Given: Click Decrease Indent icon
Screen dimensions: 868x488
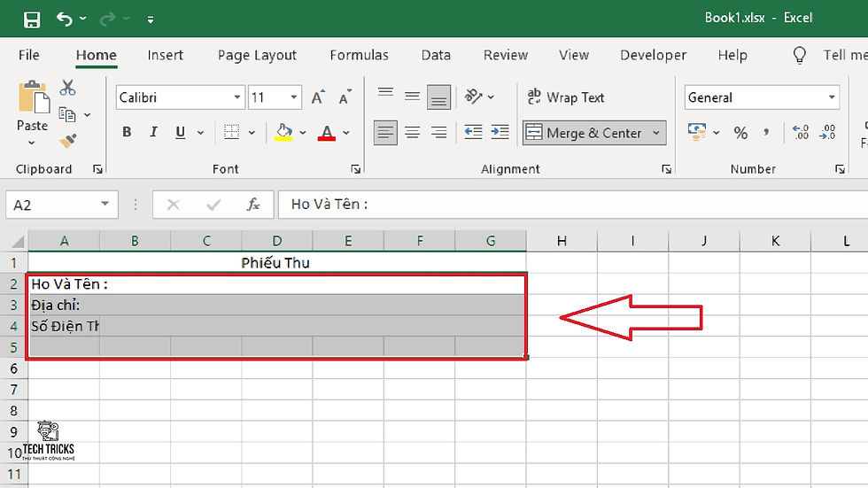Looking at the screenshot, I should pyautogui.click(x=473, y=133).
